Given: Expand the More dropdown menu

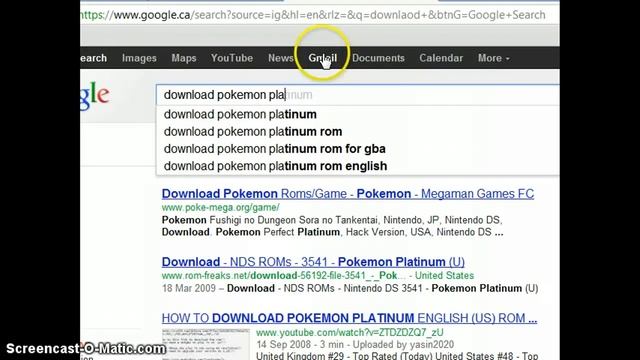Looking at the screenshot, I should click(493, 58).
